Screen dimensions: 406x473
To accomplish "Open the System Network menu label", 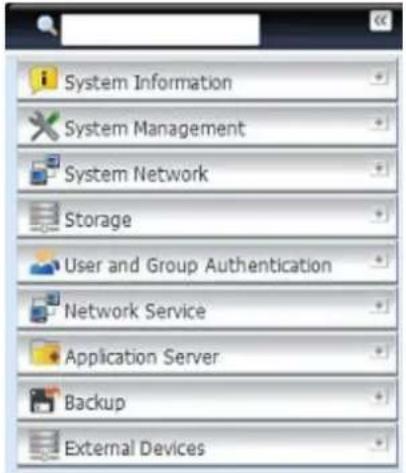I will click(x=136, y=174).
